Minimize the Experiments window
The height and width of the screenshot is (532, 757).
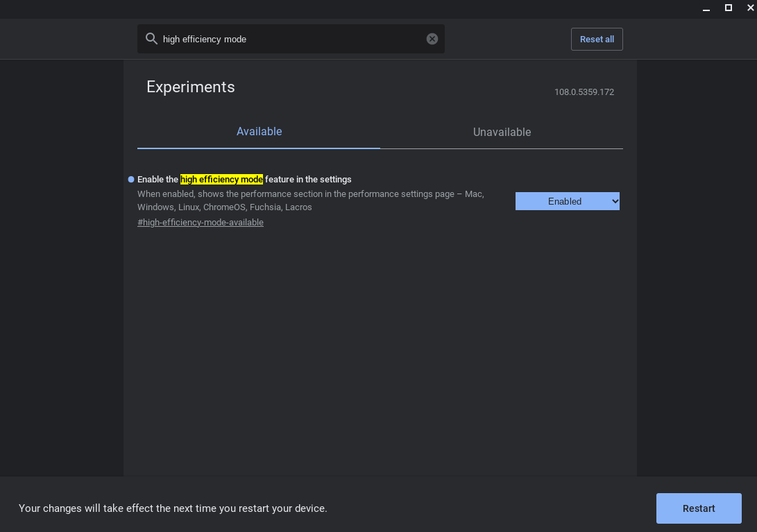point(706,8)
